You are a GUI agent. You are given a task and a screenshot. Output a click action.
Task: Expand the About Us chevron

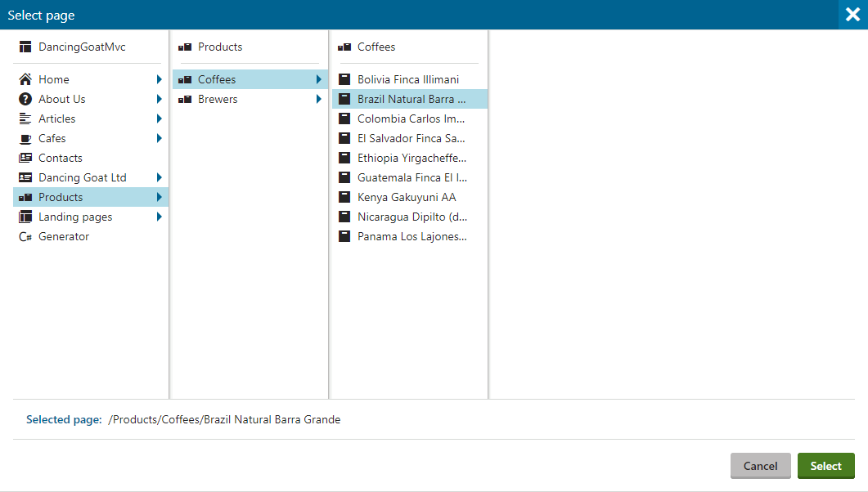pyautogui.click(x=159, y=99)
